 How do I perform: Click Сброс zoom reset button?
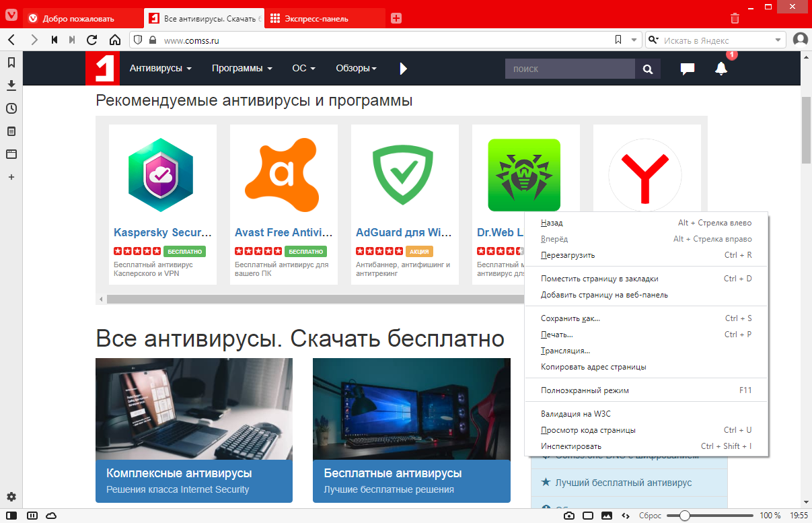coord(650,516)
